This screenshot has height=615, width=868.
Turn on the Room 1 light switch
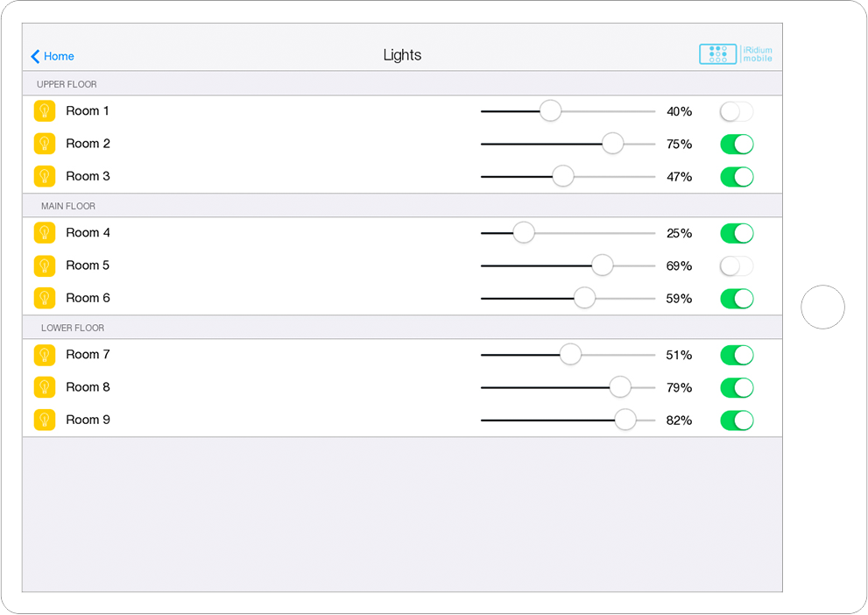click(x=737, y=112)
